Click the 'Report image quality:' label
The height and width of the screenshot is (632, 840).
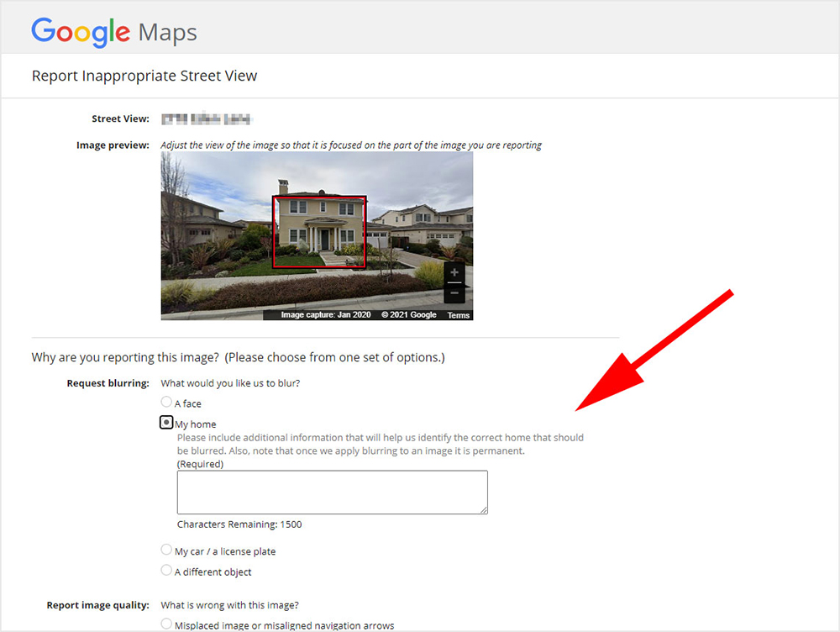pos(98,605)
